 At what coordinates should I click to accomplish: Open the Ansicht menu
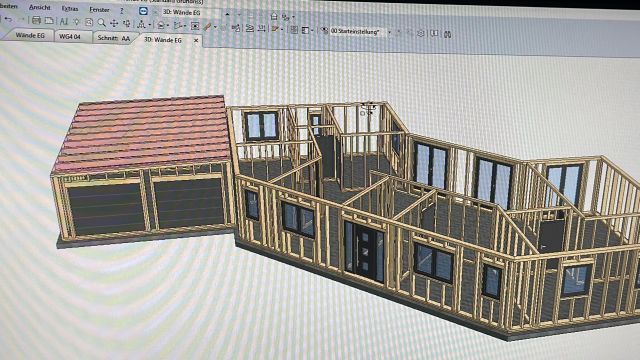coord(40,7)
